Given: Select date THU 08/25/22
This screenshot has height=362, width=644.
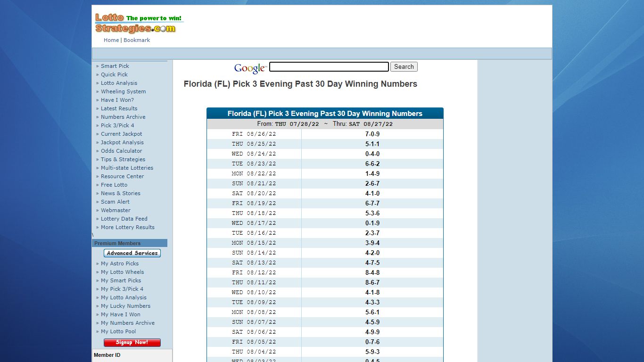Looking at the screenshot, I should pyautogui.click(x=254, y=144).
